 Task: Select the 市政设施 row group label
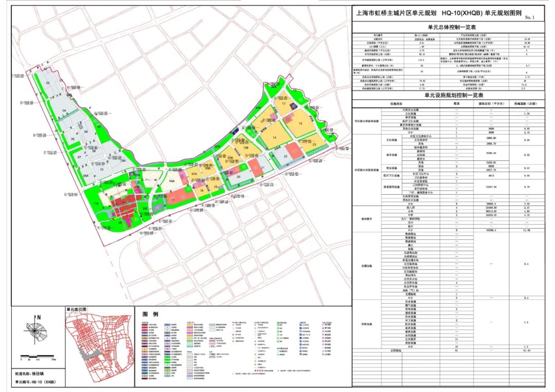pos(367,324)
